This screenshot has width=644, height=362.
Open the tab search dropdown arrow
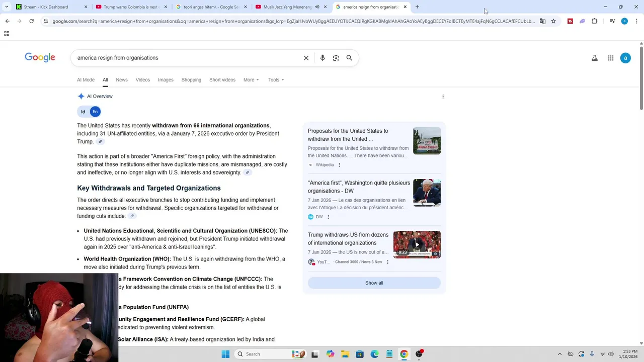(x=7, y=7)
